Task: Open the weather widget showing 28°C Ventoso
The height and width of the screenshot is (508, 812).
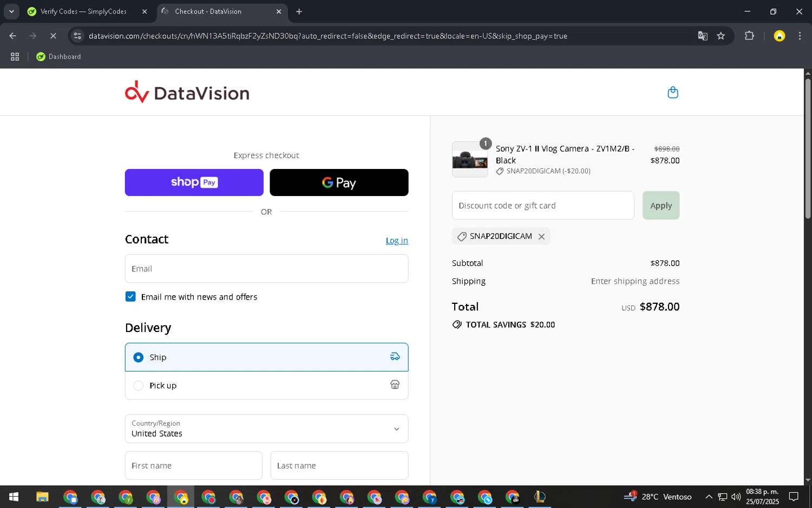Action: coord(658,497)
